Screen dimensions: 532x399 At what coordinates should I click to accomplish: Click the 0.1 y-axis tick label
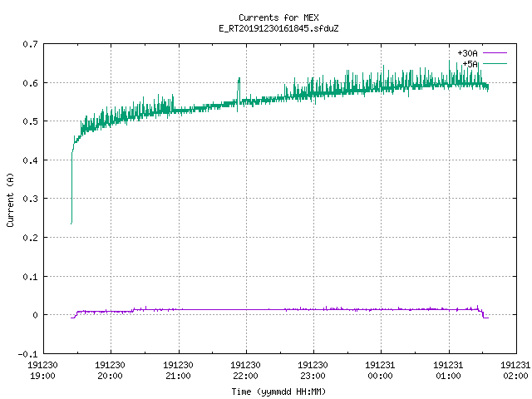click(30, 277)
